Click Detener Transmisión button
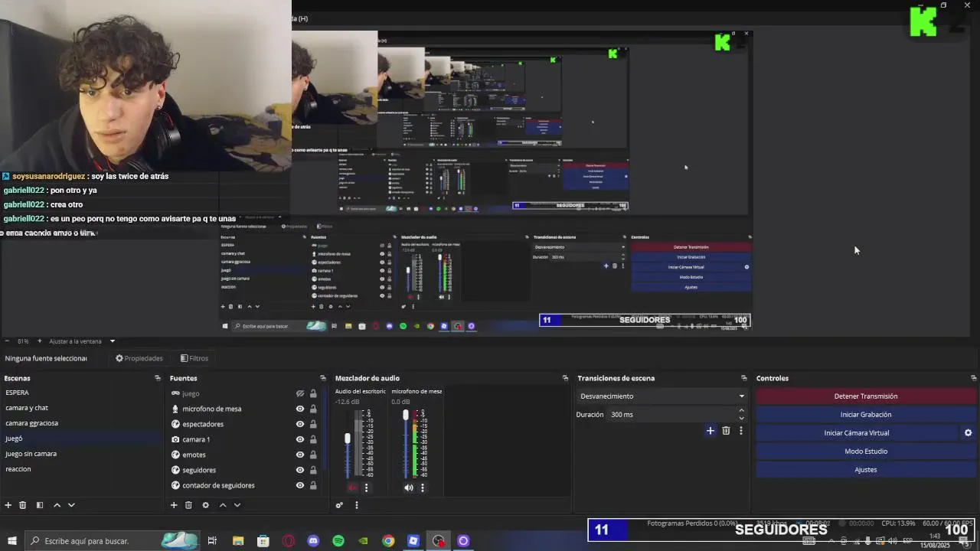Image resolution: width=980 pixels, height=551 pixels. 866,396
